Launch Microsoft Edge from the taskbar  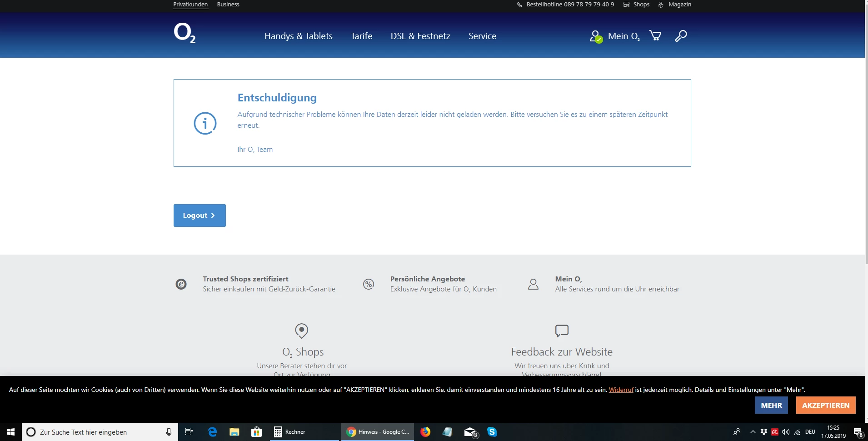click(212, 432)
